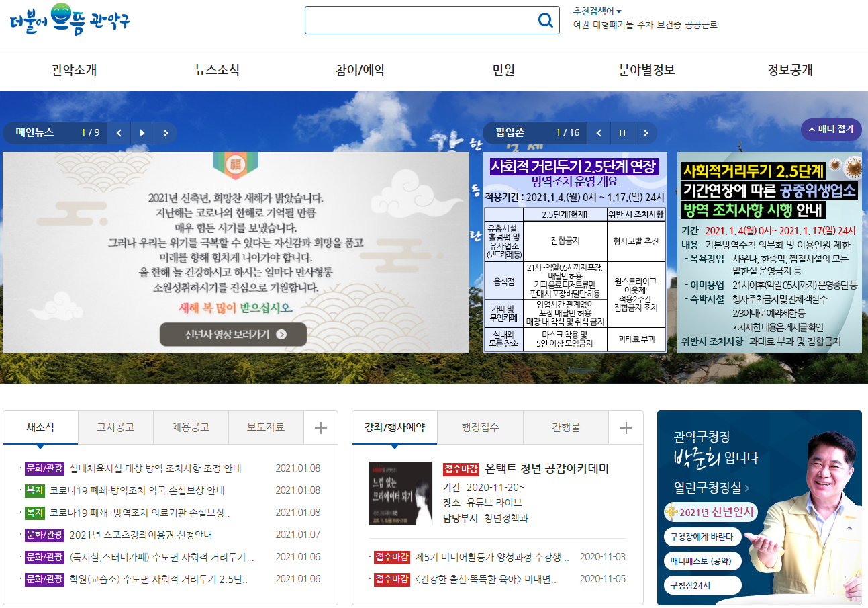
Task: Click the 팝업존 label
Action: click(510, 132)
